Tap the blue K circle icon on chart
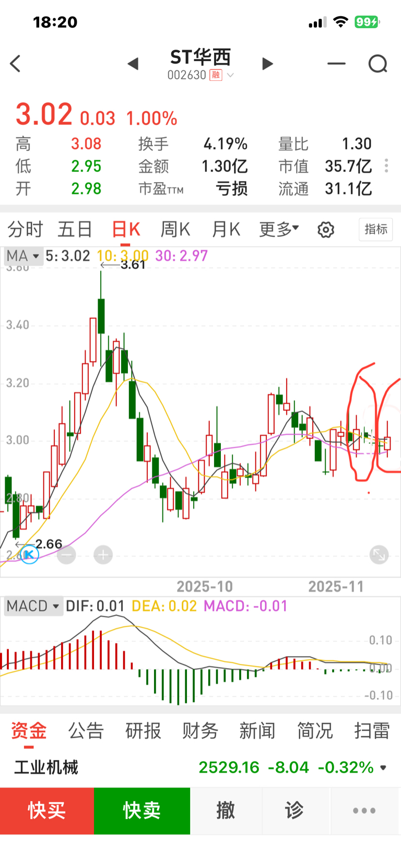Screen dimensions: 401x868 [29, 554]
